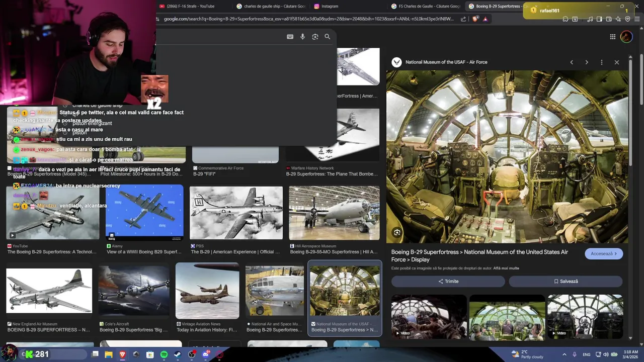Screen dimensions: 644x362
Task: Close the image preview panel
Action: pyautogui.click(x=617, y=62)
